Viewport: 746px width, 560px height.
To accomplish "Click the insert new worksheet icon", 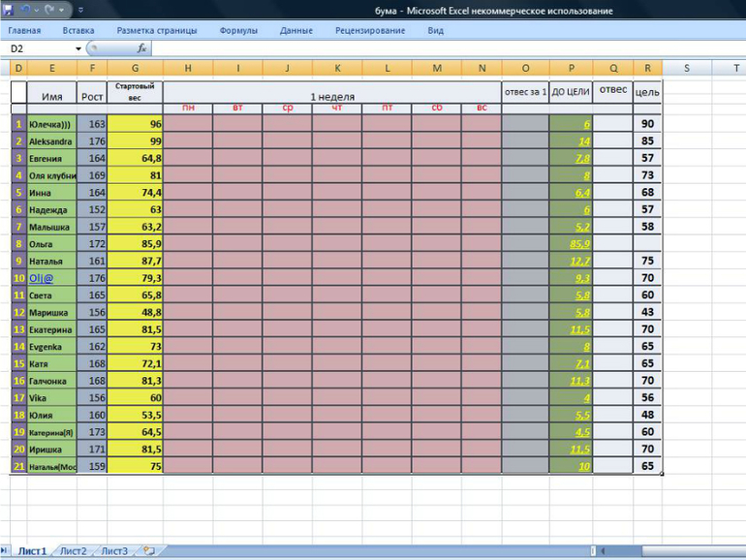I will [x=149, y=550].
